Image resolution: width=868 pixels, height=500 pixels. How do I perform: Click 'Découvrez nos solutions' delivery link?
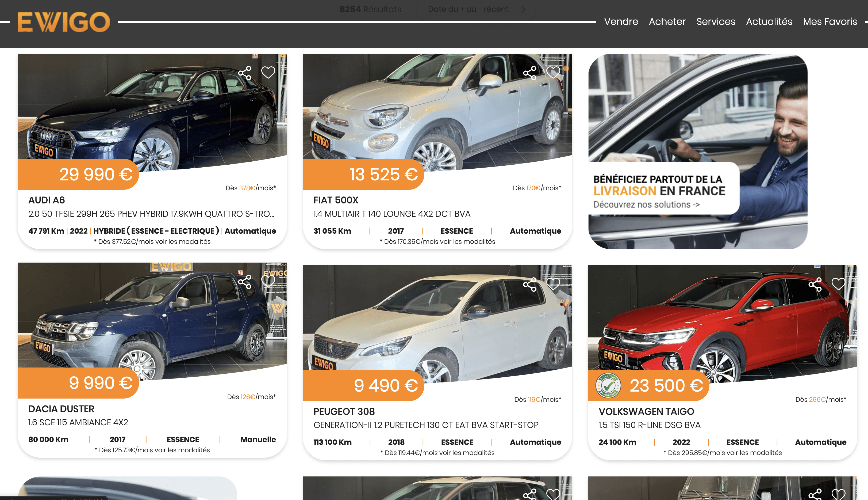(x=646, y=204)
